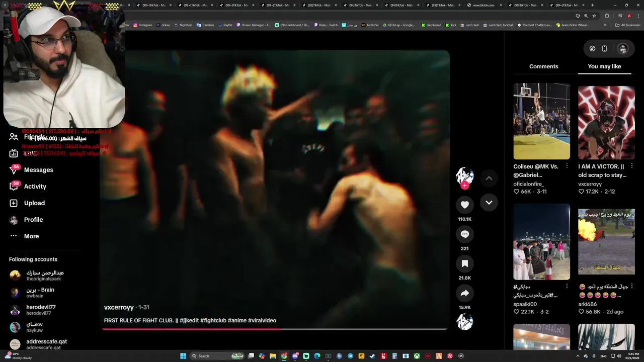Open the Kick bookmark
The width and height of the screenshot is (644, 362).
coord(451,25)
